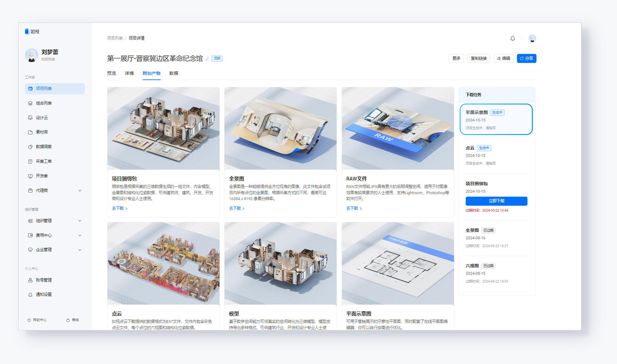Viewport: 617px width, 364px height.
Task: Click the 组织管理 icon
Action: [x=30, y=221]
